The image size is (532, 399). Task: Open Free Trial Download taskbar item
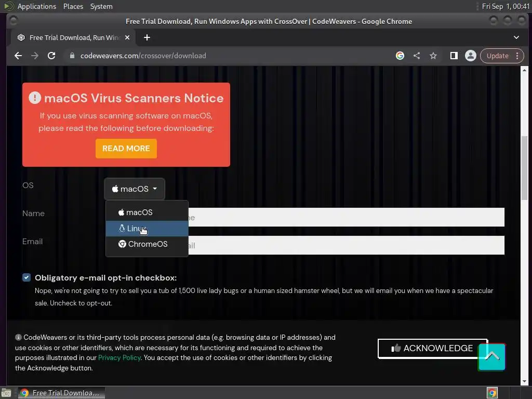[61, 393]
